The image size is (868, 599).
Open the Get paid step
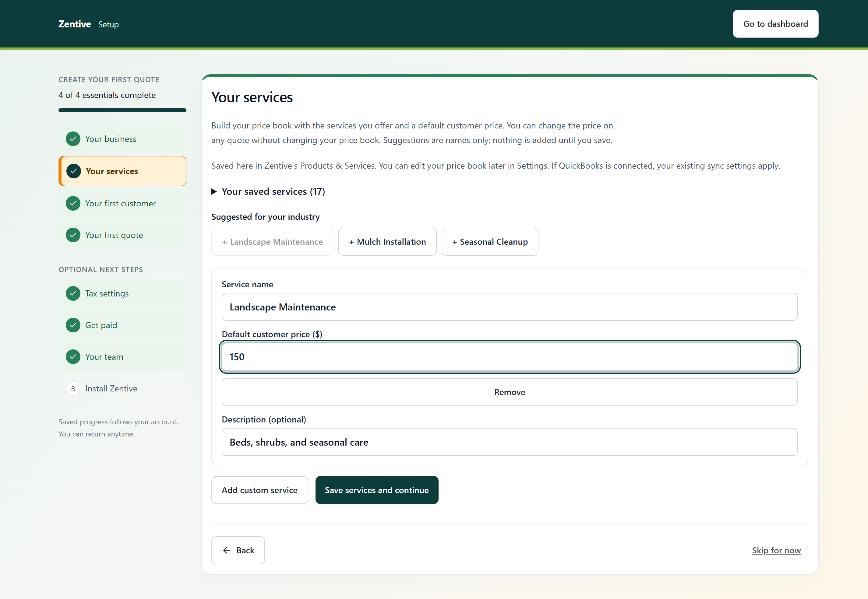click(x=122, y=325)
